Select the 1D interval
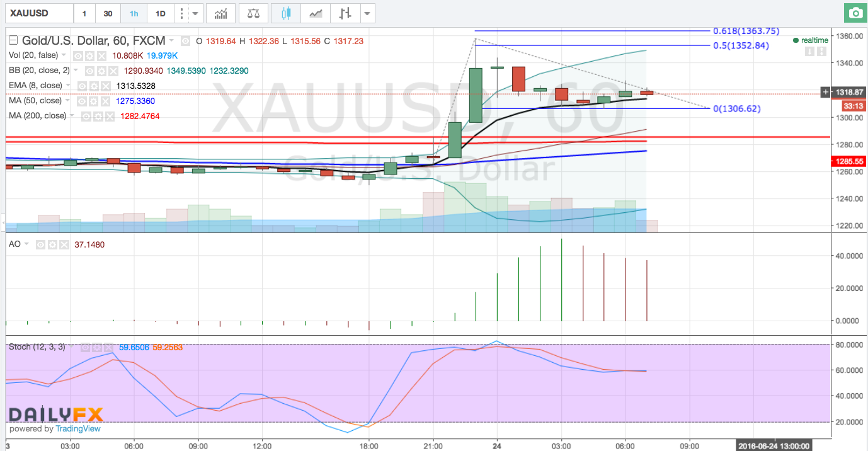This screenshot has width=868, height=451. tap(161, 13)
